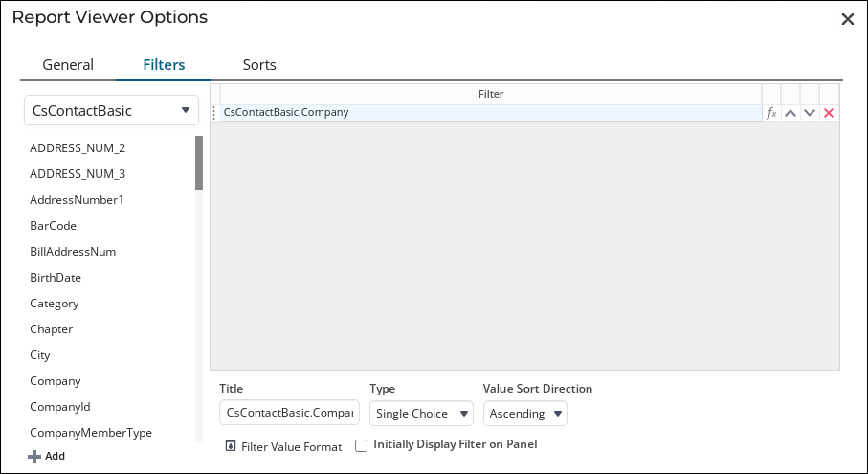The width and height of the screenshot is (868, 474).
Task: Close the Report Viewer Options dialog
Action: [x=848, y=19]
